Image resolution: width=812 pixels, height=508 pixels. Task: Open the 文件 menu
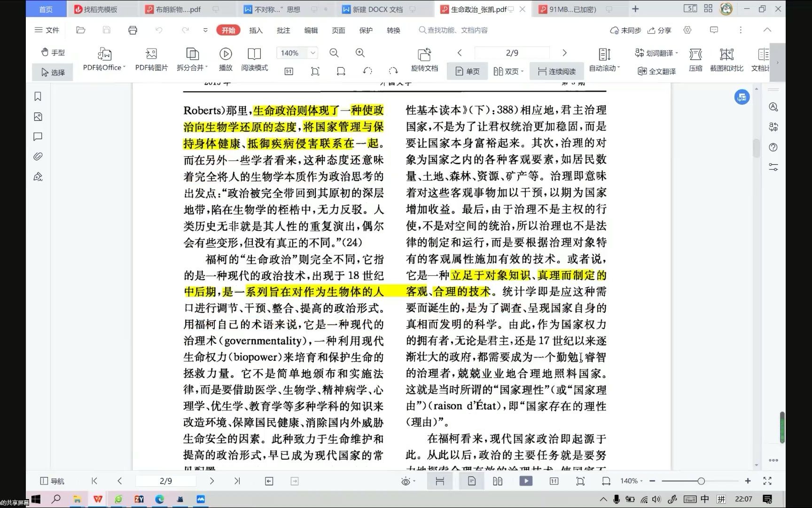[47, 30]
